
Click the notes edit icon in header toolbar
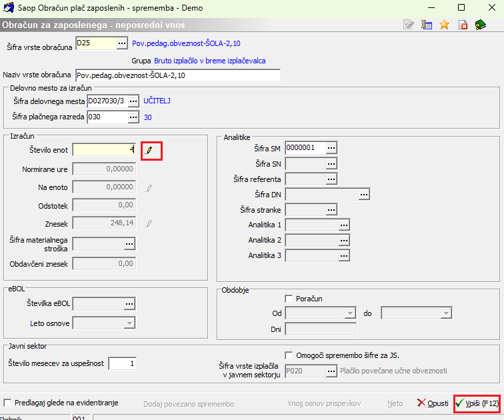coord(409,25)
